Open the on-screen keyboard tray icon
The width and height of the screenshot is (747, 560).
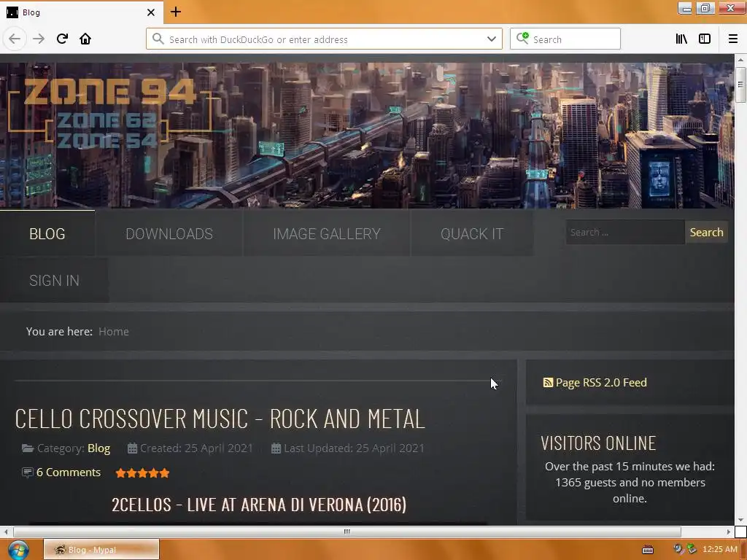point(648,550)
